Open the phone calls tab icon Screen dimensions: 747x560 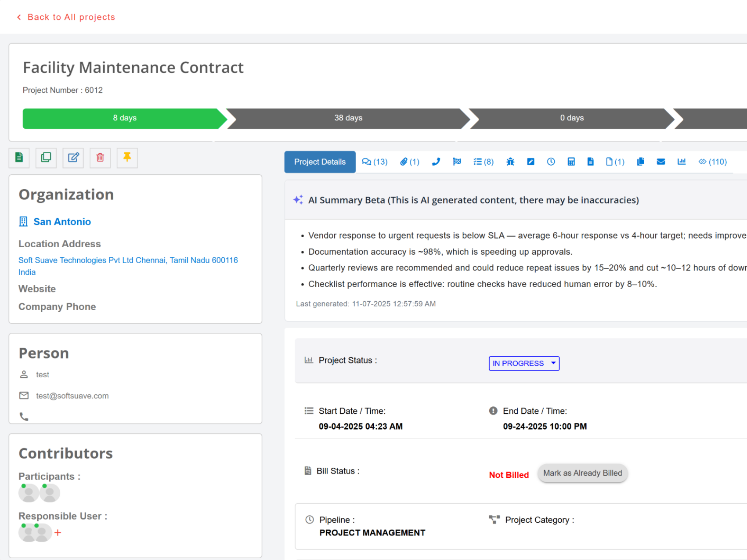[436, 162]
